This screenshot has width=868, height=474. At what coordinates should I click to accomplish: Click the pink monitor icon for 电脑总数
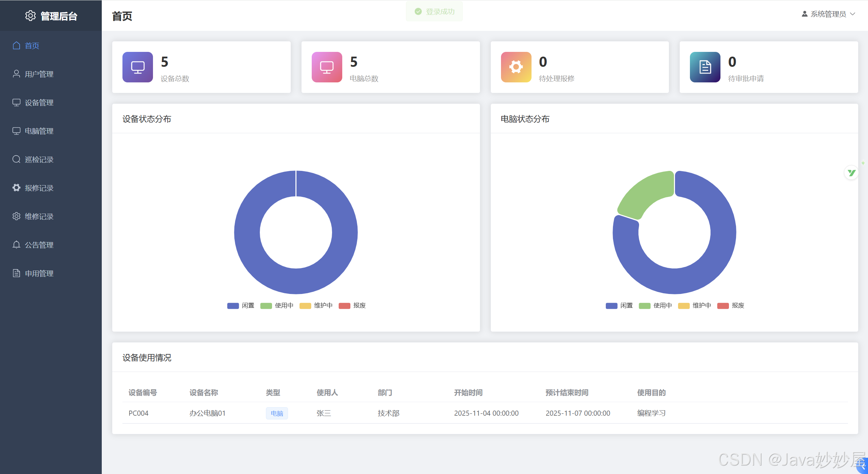[327, 67]
